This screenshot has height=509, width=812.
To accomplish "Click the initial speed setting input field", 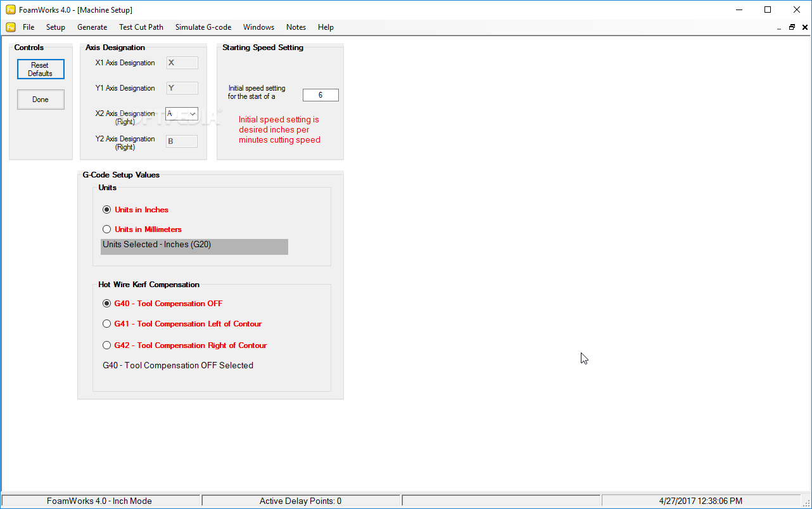I will click(x=320, y=95).
